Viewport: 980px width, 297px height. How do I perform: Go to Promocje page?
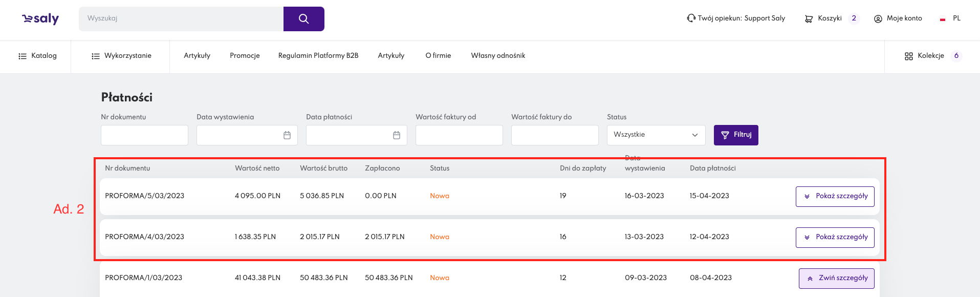coord(245,56)
